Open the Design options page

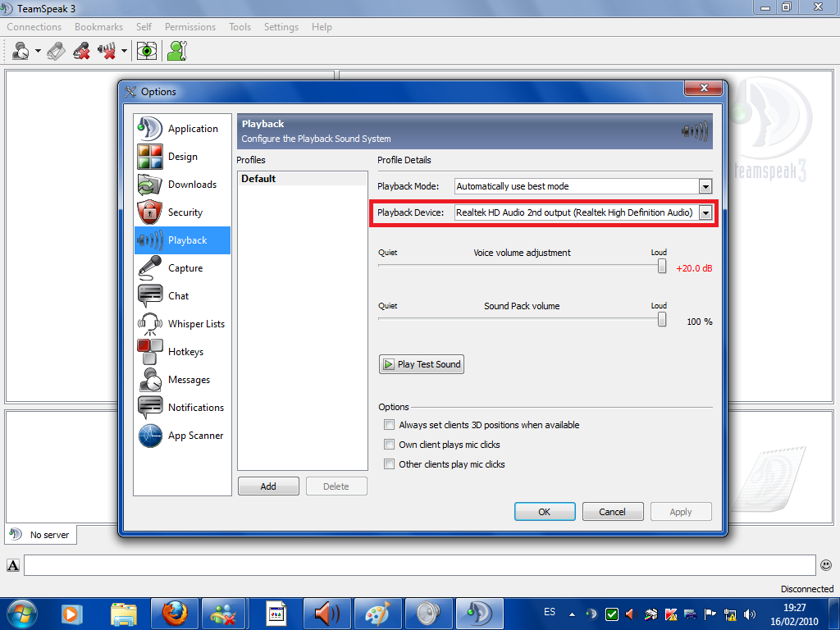point(182,157)
